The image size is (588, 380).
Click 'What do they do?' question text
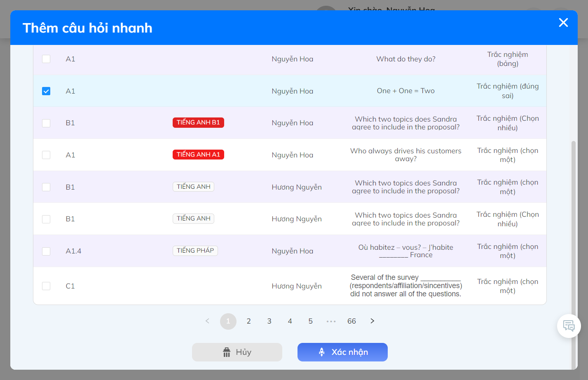[x=406, y=59]
